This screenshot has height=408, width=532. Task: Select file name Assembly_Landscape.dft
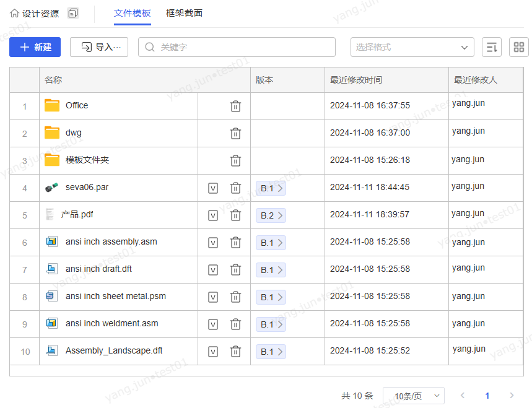[114, 350]
